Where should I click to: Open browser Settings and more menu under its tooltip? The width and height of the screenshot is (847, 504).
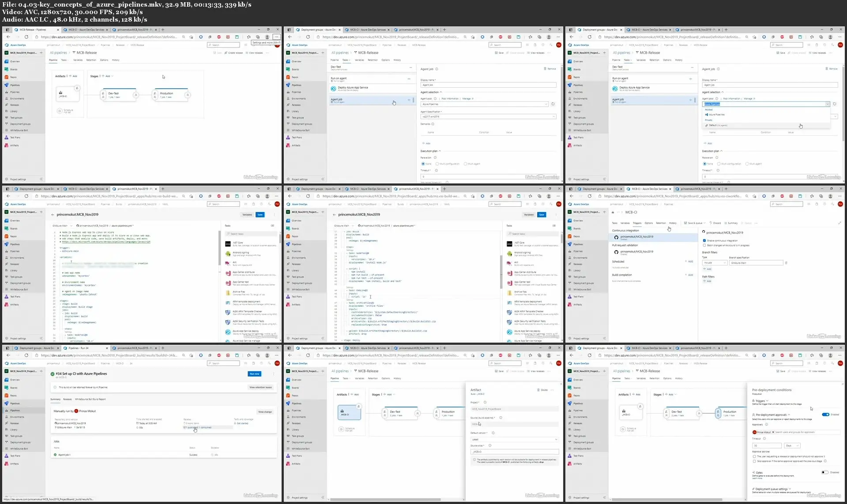(276, 37)
